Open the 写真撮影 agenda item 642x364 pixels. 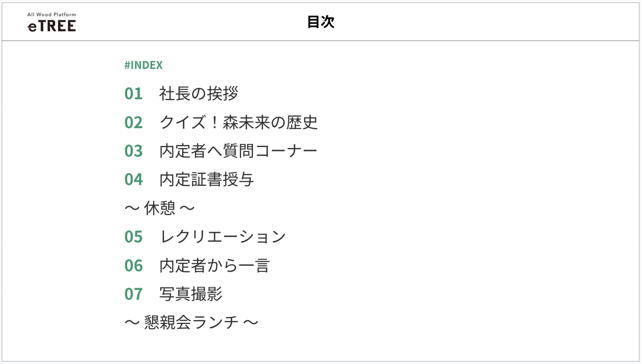pos(191,294)
